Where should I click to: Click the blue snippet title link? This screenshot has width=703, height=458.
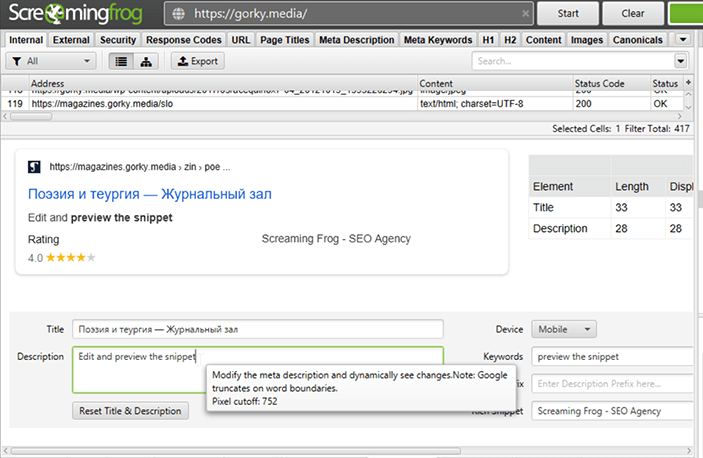click(150, 194)
